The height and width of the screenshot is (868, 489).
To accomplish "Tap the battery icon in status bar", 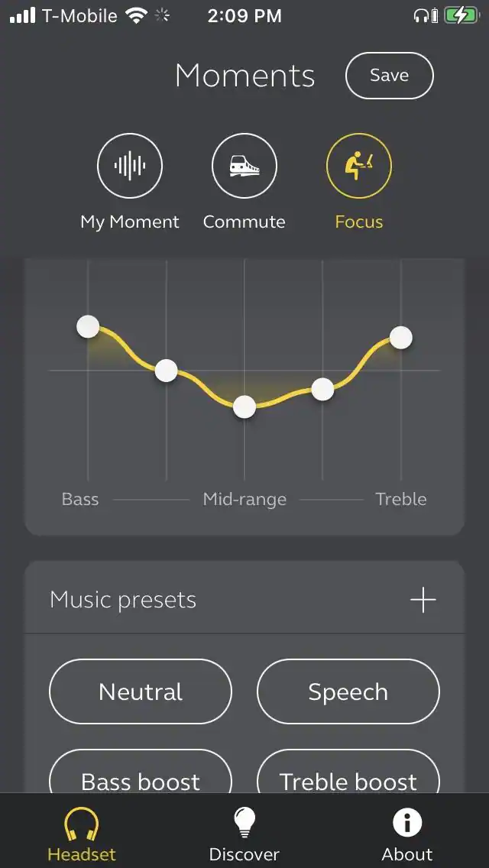I will (461, 15).
